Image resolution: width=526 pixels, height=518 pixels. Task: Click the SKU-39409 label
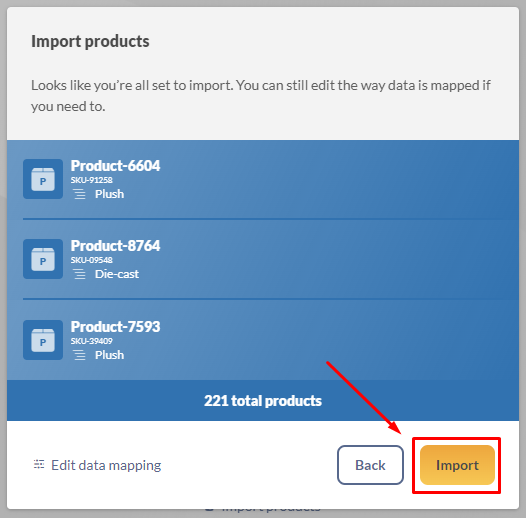92,341
